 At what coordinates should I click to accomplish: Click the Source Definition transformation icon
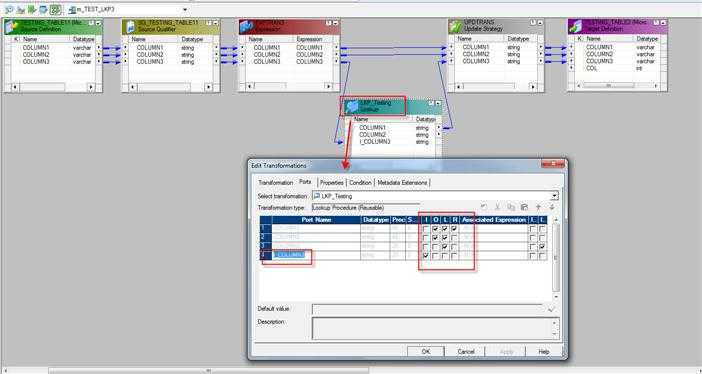point(11,26)
